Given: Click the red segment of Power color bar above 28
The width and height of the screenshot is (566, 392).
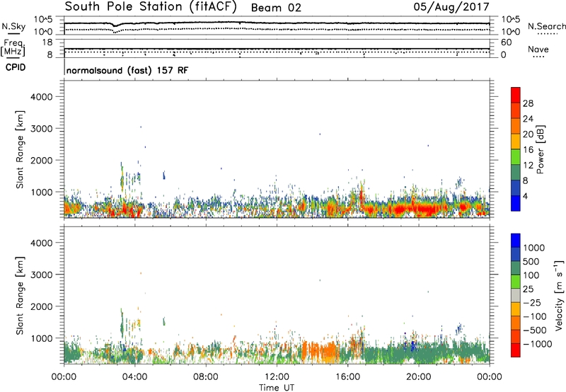Looking at the screenshot, I should point(516,95).
